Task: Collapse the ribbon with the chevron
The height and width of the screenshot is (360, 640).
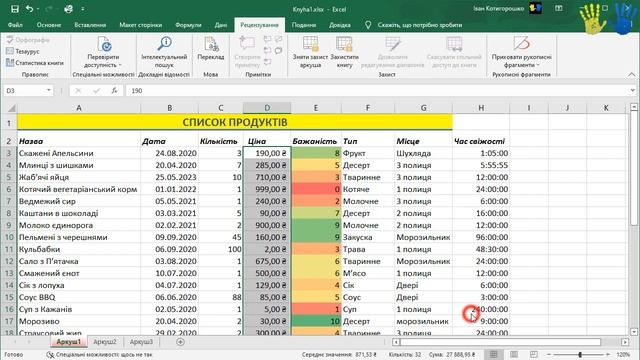Action: 631,74
